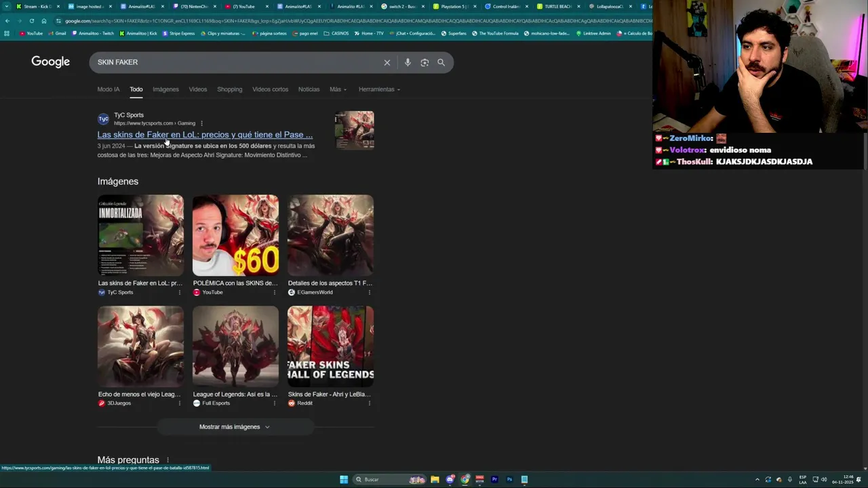Open the browser home button
The height and width of the screenshot is (488, 868).
(44, 21)
